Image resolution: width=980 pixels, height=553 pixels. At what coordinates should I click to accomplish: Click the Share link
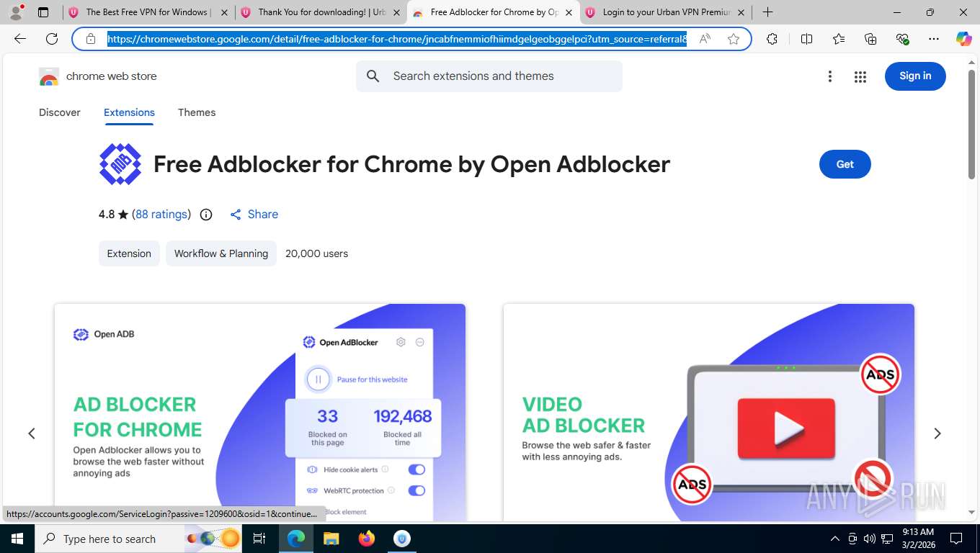pos(254,215)
